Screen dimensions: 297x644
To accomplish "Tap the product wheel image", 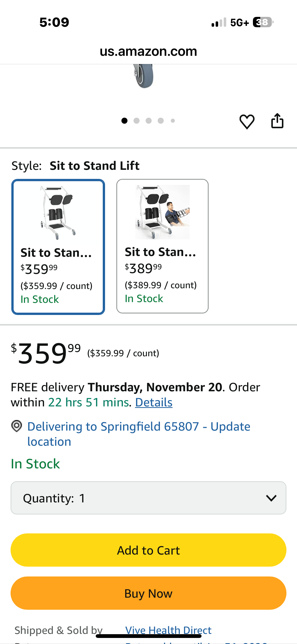I will click(144, 76).
